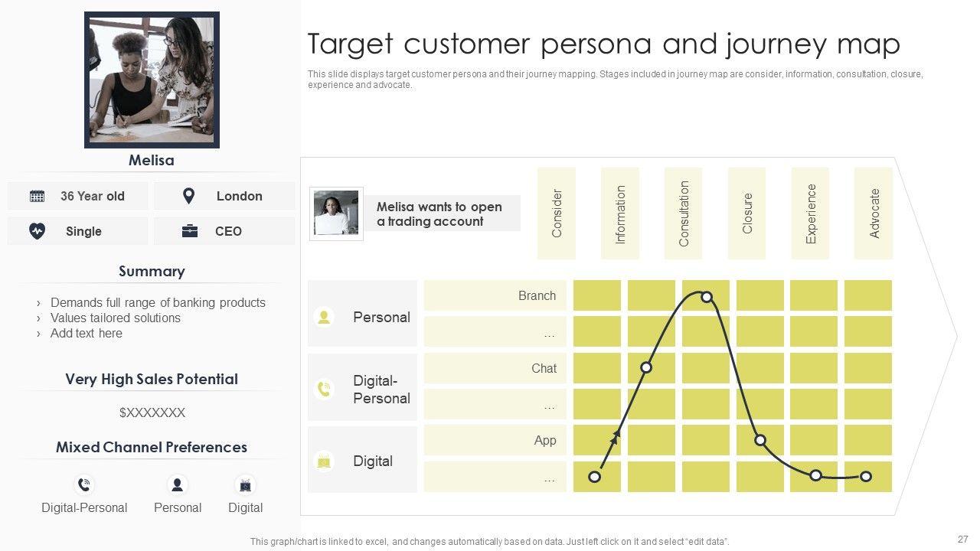
Task: Click the Personal user icon under Mixed Channel Preferences
Action: (x=178, y=484)
